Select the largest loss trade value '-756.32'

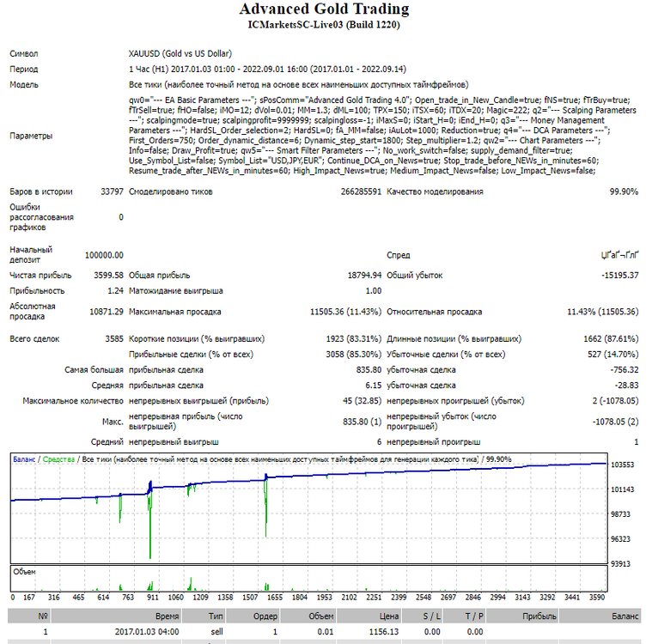click(x=625, y=369)
